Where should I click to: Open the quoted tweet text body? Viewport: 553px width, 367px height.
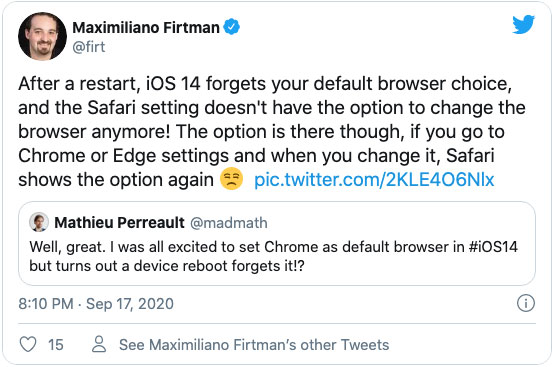[x=273, y=256]
